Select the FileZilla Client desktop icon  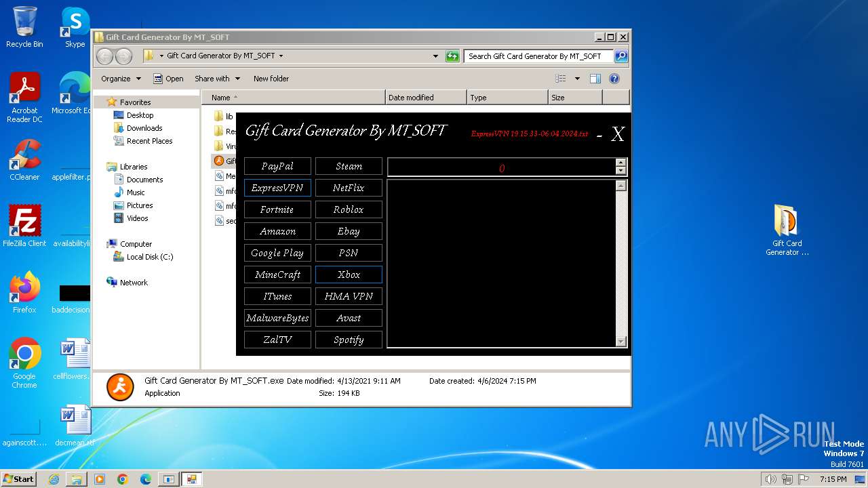pos(24,226)
